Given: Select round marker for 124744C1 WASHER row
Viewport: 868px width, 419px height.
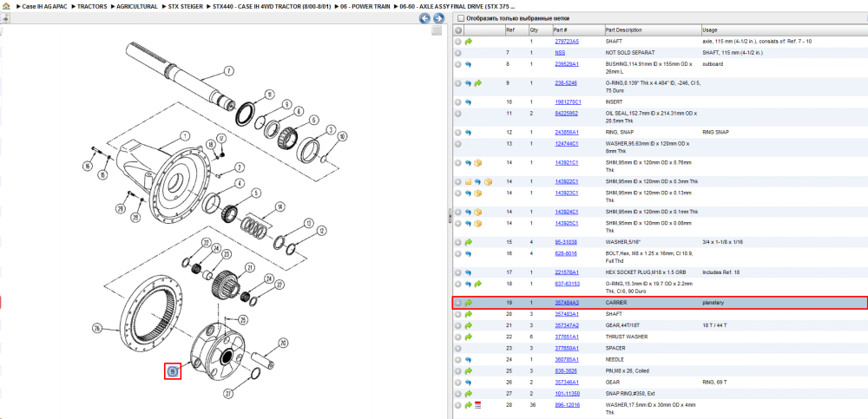Looking at the screenshot, I should pos(457,144).
